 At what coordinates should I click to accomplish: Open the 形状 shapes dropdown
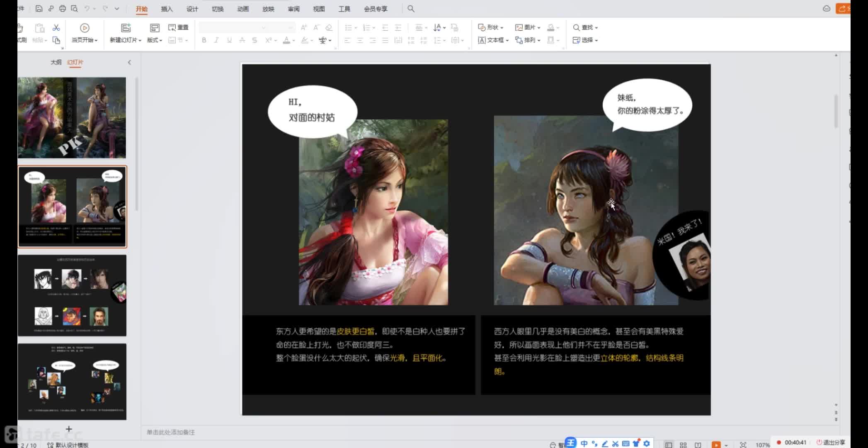click(x=490, y=27)
